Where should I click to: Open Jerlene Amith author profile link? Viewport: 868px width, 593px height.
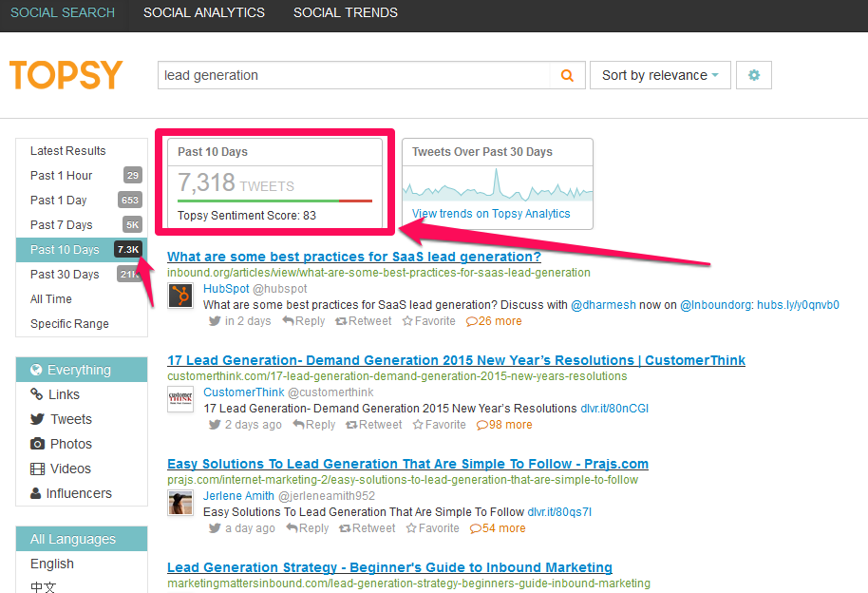pyautogui.click(x=238, y=496)
